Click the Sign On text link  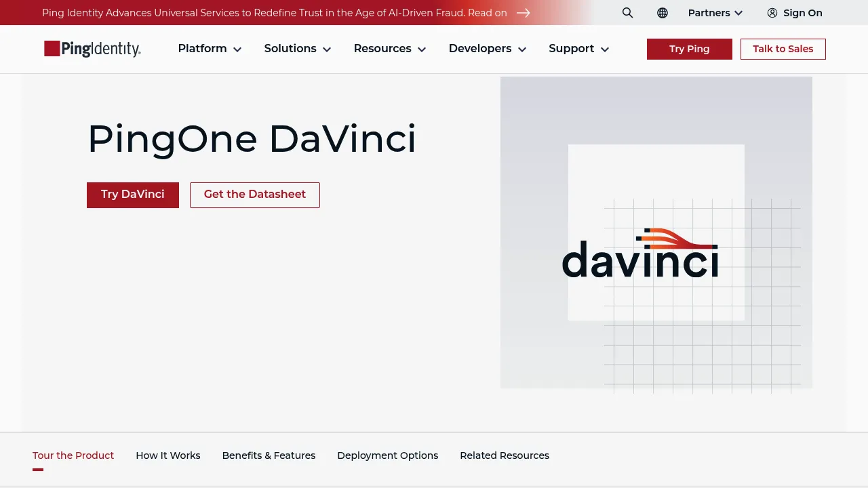point(803,13)
